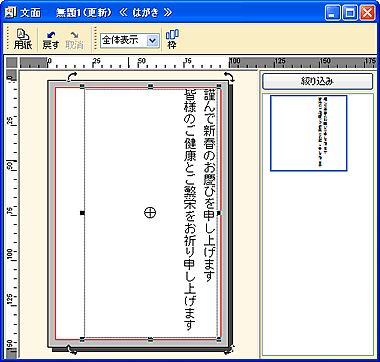Click the top-left rotate arrow handle

coord(71,77)
